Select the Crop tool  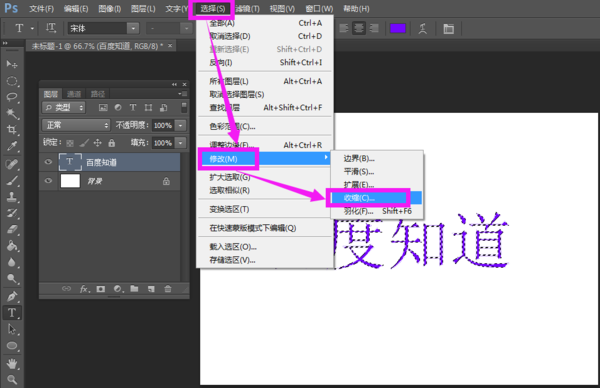coord(12,130)
